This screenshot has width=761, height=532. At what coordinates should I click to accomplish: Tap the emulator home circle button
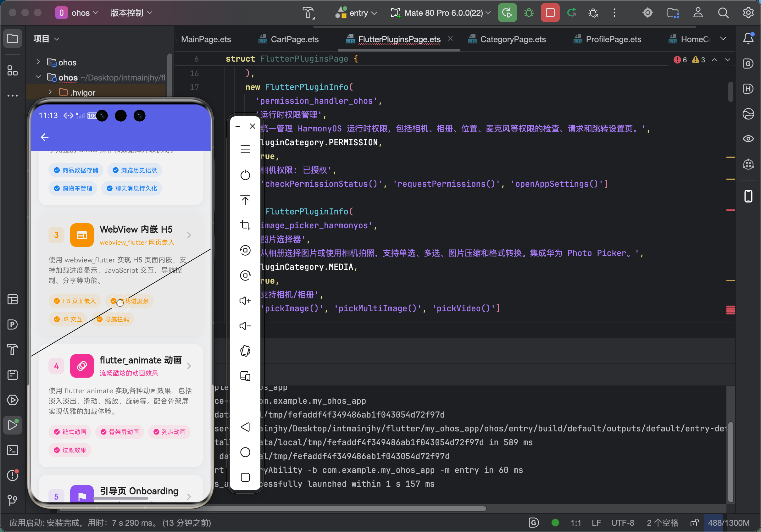point(245,452)
